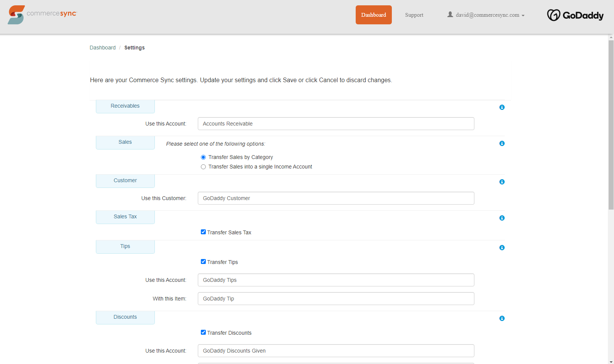The height and width of the screenshot is (364, 614).
Task: Select the Sales Tax section tab
Action: coord(125,217)
